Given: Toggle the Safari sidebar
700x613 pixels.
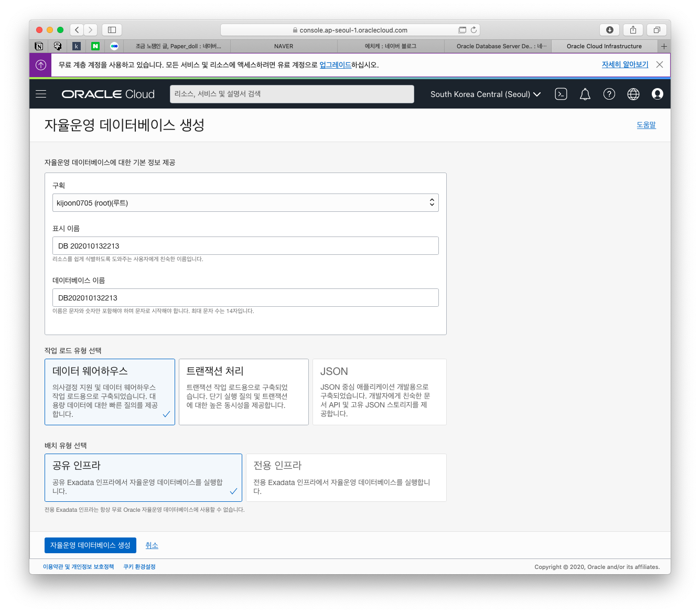Looking at the screenshot, I should [112, 30].
